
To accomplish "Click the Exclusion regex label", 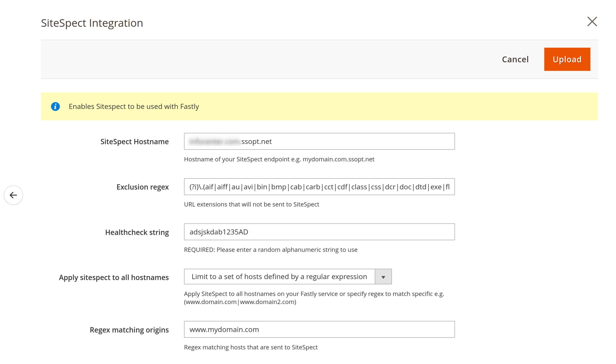I will tap(142, 187).
